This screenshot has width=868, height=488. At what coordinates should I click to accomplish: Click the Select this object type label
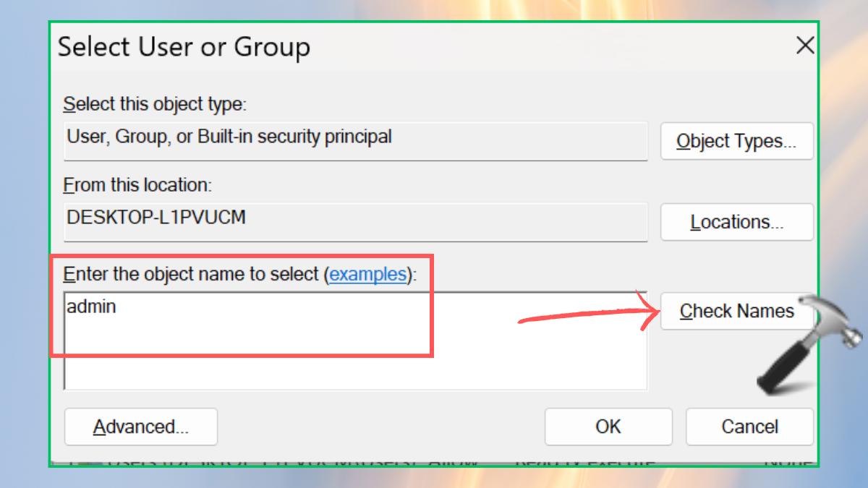[x=155, y=104]
